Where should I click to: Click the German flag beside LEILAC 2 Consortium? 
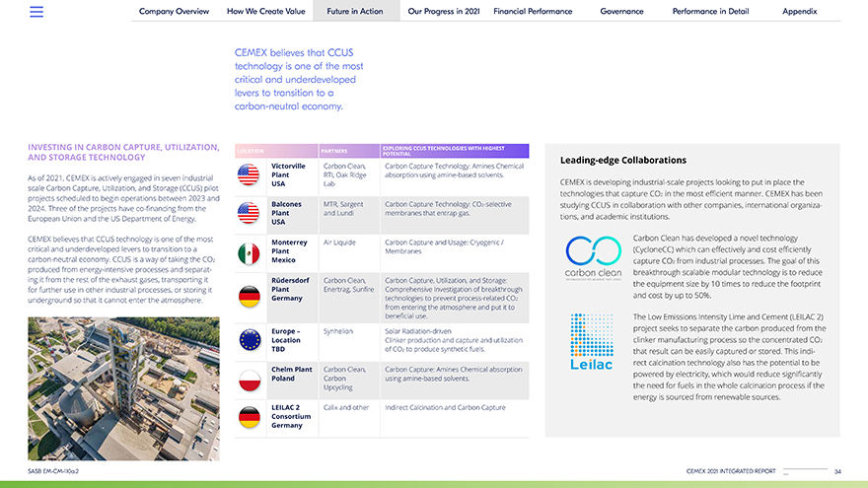coord(250,417)
